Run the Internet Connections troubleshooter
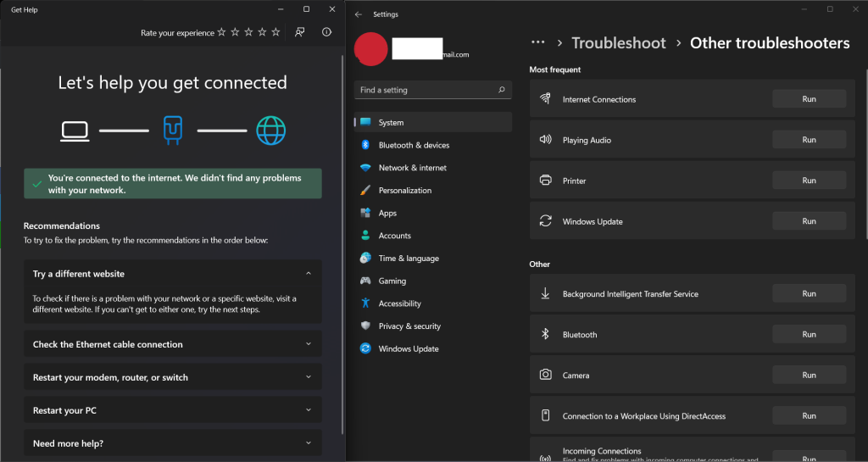The width and height of the screenshot is (868, 462). click(809, 98)
